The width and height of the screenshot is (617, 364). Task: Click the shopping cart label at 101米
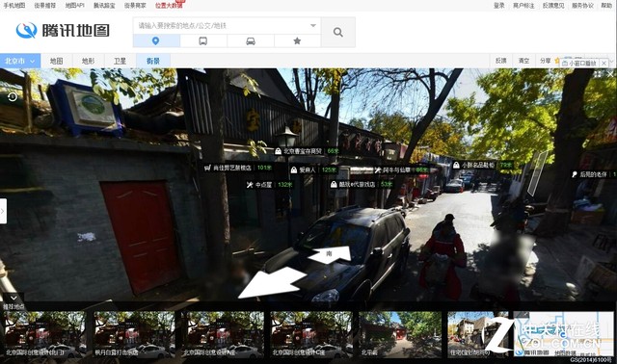[x=238, y=168]
